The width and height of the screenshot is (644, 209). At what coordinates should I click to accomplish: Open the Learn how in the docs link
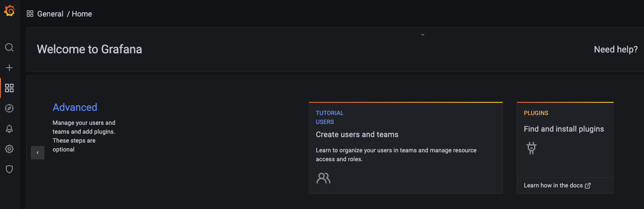coord(557,185)
